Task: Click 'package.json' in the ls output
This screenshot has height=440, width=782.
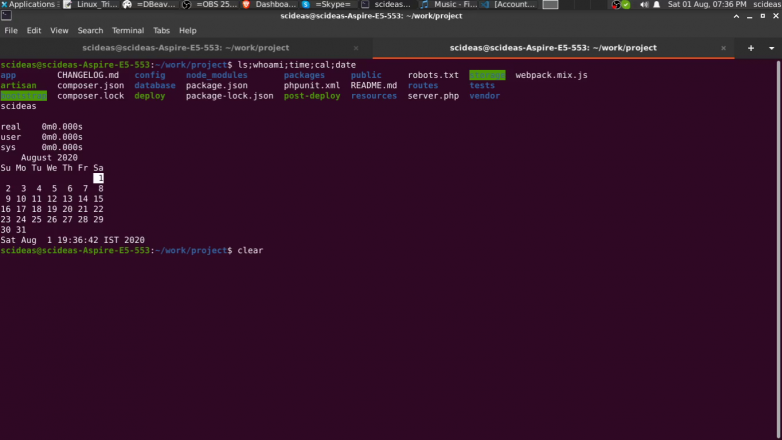Action: (216, 85)
